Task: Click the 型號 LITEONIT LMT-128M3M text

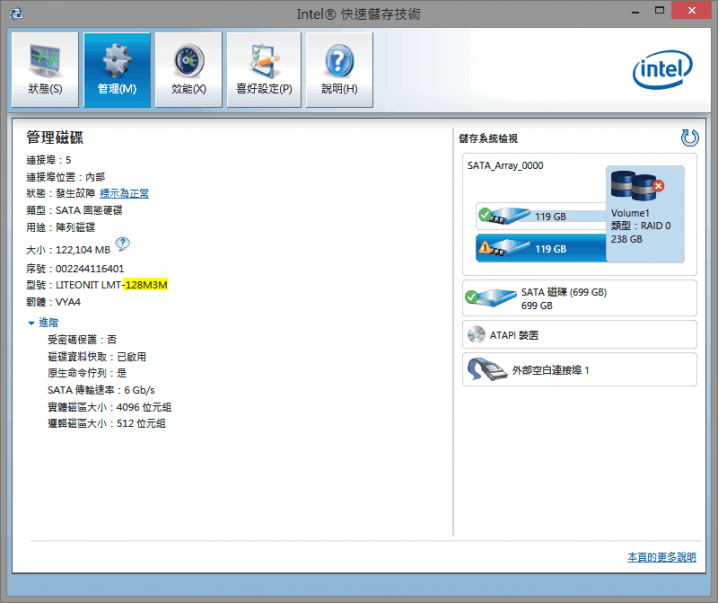Action: [97, 285]
